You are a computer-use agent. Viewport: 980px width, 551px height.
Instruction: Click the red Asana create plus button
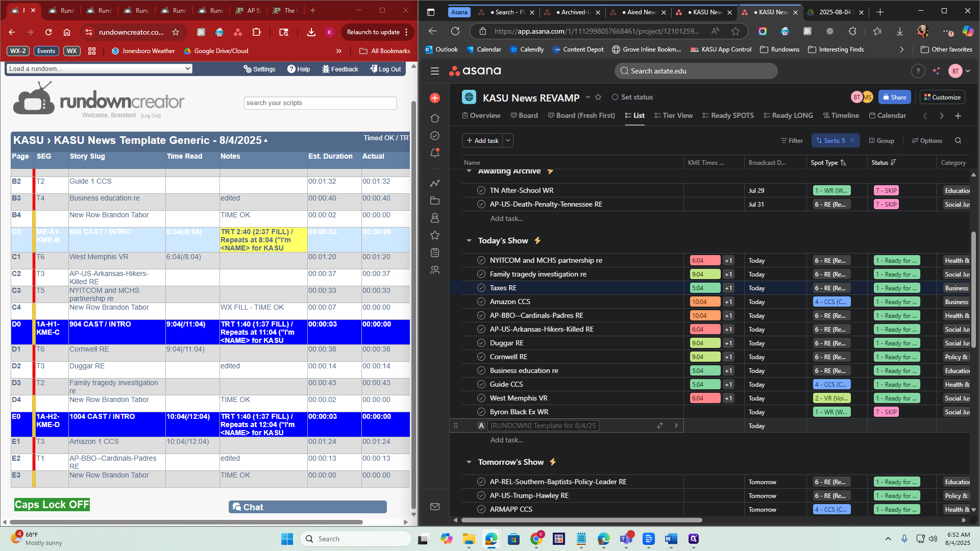click(x=435, y=98)
